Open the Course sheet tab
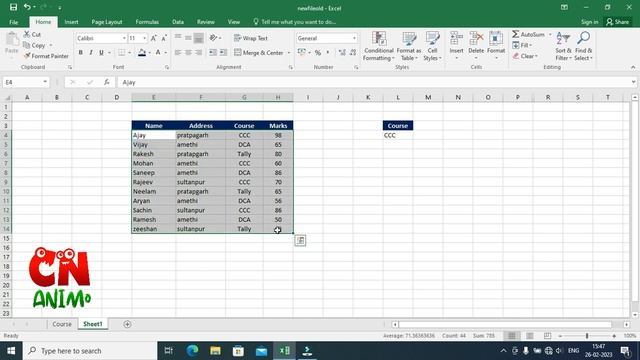Image resolution: width=640 pixels, height=360 pixels. tap(62, 324)
